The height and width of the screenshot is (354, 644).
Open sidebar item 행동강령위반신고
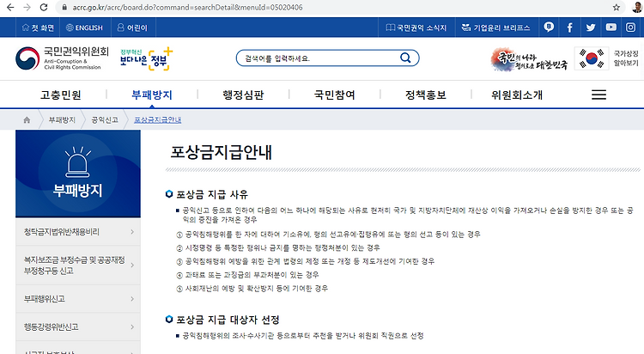click(51, 327)
